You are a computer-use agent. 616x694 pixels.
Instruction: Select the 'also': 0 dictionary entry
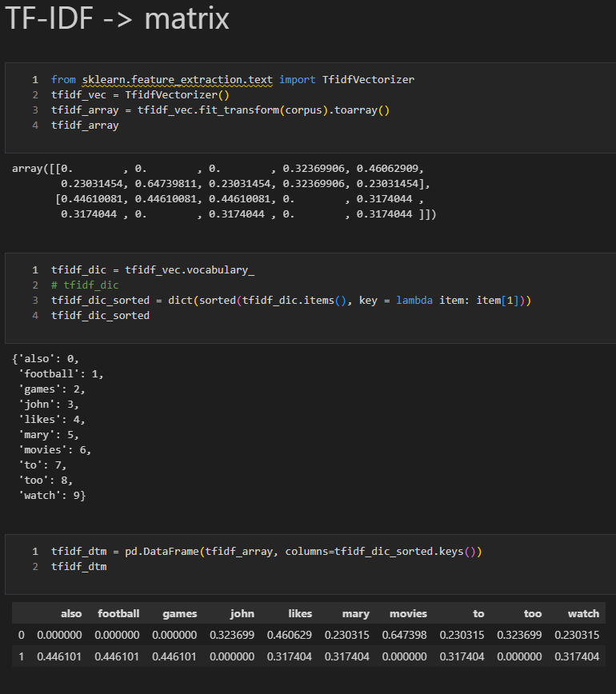tap(48, 359)
